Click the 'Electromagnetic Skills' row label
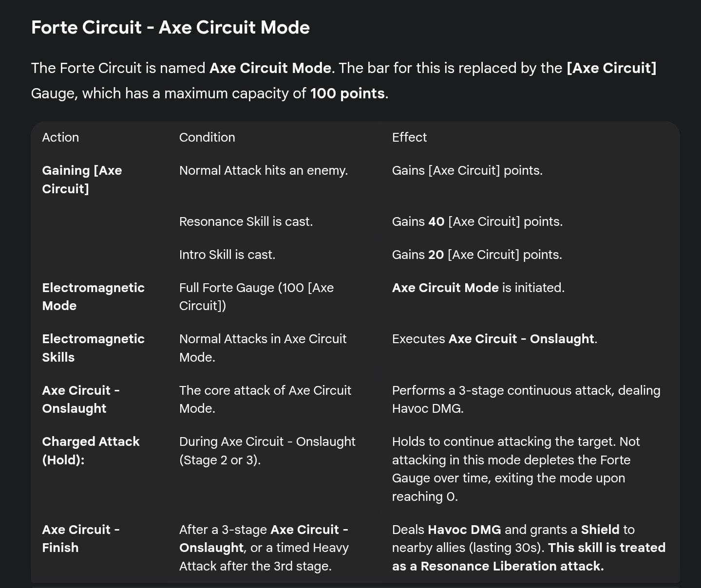The height and width of the screenshot is (588, 701). click(93, 348)
